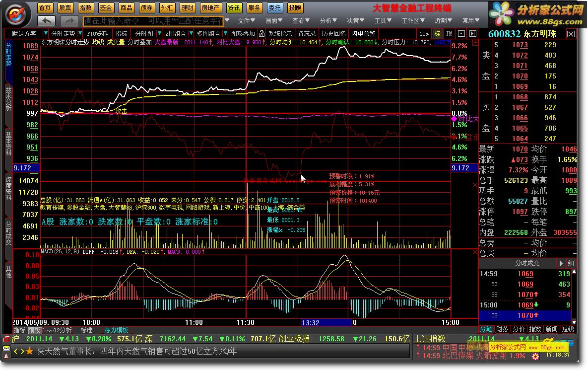The height and width of the screenshot is (371, 588).
Task: Click the lock icon beside 图形叠加
Action: coord(262,34)
